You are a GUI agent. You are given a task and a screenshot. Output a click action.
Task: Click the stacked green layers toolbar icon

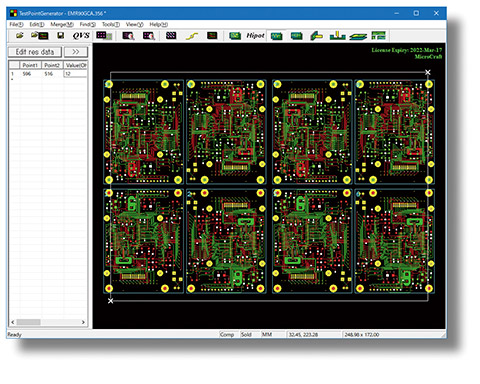coord(358,36)
